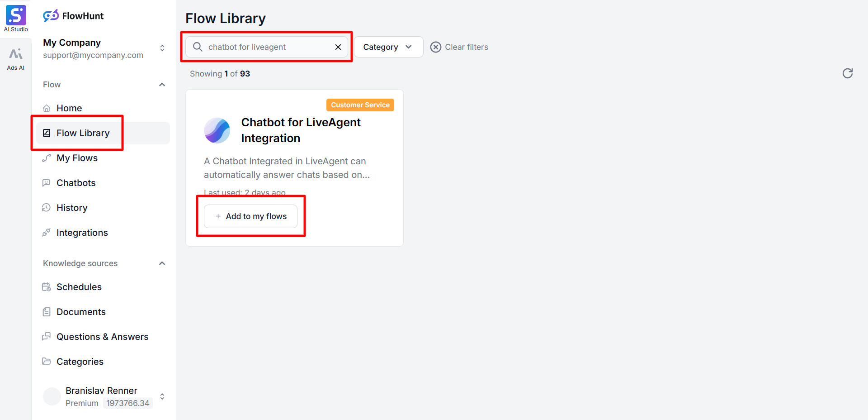Click the Categories folder icon
Image resolution: width=868 pixels, height=420 pixels.
point(46,362)
